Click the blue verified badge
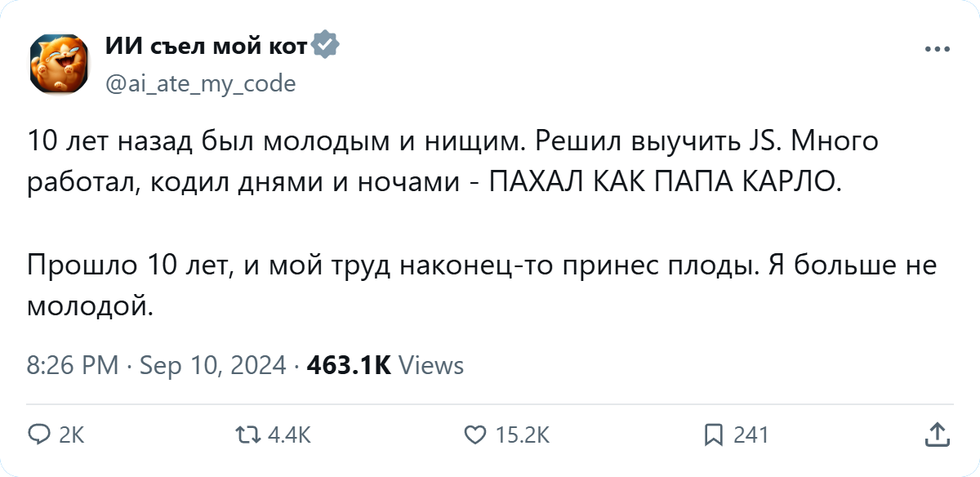 click(x=326, y=47)
